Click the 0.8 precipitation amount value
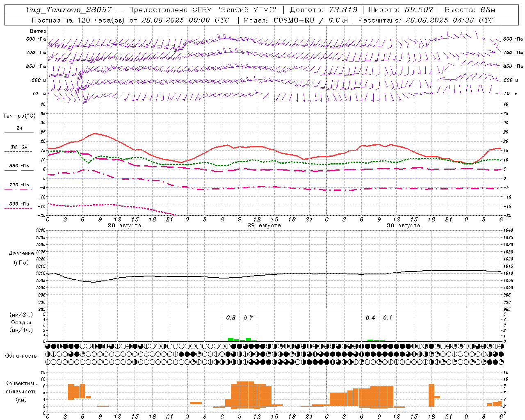Viewport: 525px width, 420px height. coord(231,317)
